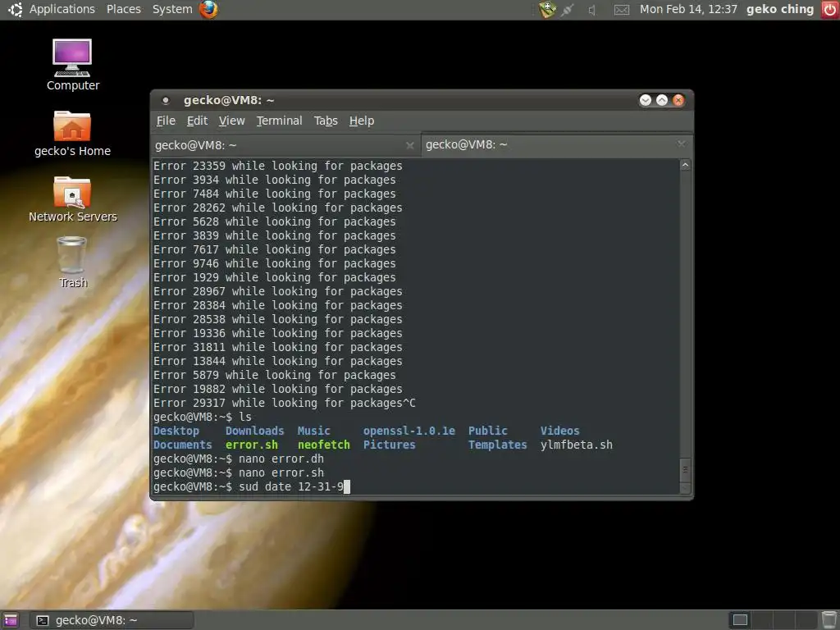Click the Show Desktop button in bottom panel

[x=11, y=620]
